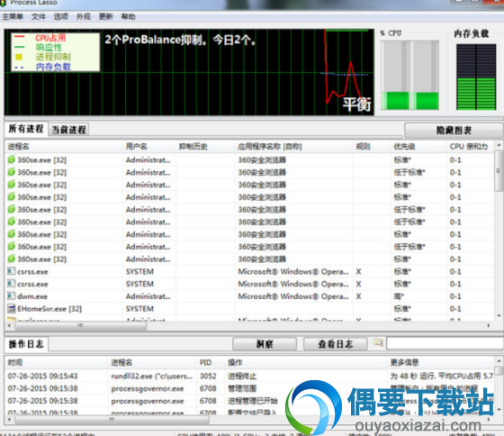Open the 帮助 menu

[128, 16]
